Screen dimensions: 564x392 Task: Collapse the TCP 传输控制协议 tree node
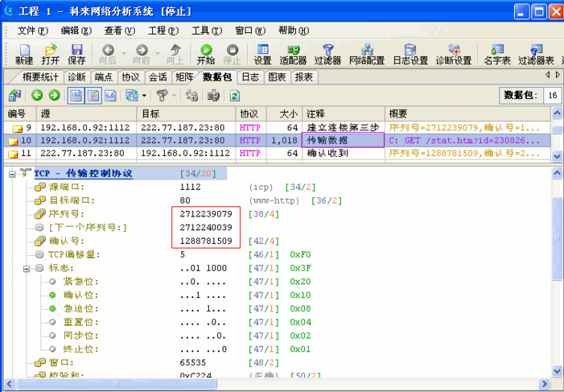(x=12, y=174)
